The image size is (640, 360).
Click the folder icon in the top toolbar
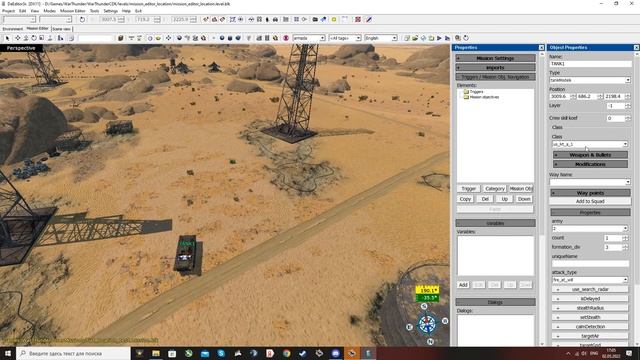click(315, 19)
